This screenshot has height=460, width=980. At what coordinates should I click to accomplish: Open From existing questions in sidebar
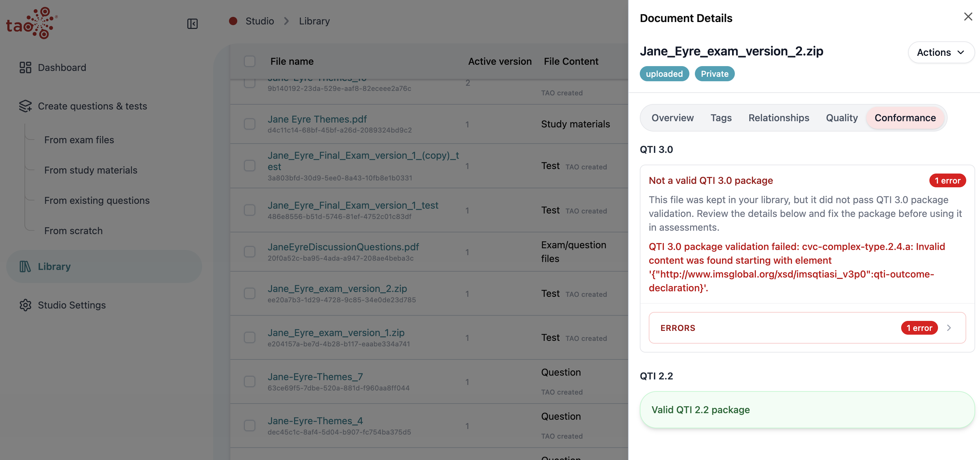coord(97,200)
